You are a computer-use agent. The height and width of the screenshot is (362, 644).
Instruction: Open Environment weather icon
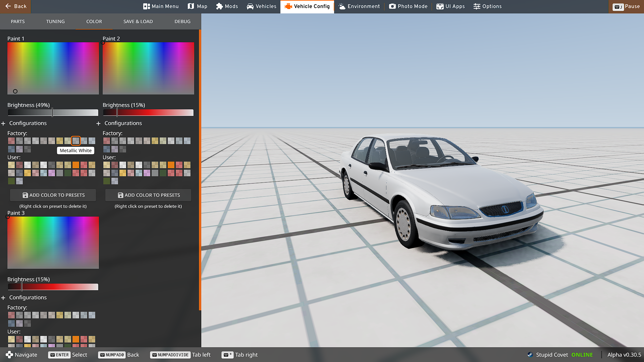[x=342, y=6]
